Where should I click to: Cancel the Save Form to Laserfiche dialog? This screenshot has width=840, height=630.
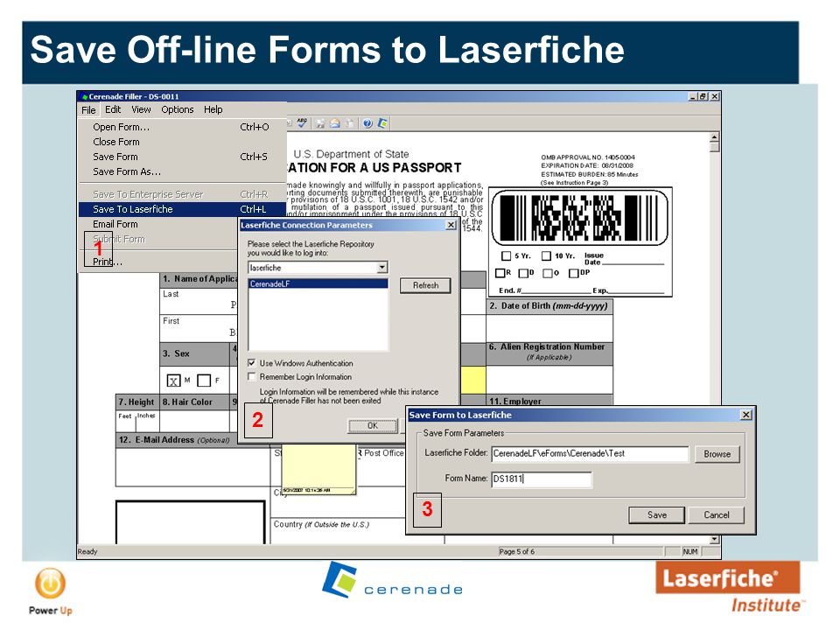(717, 515)
